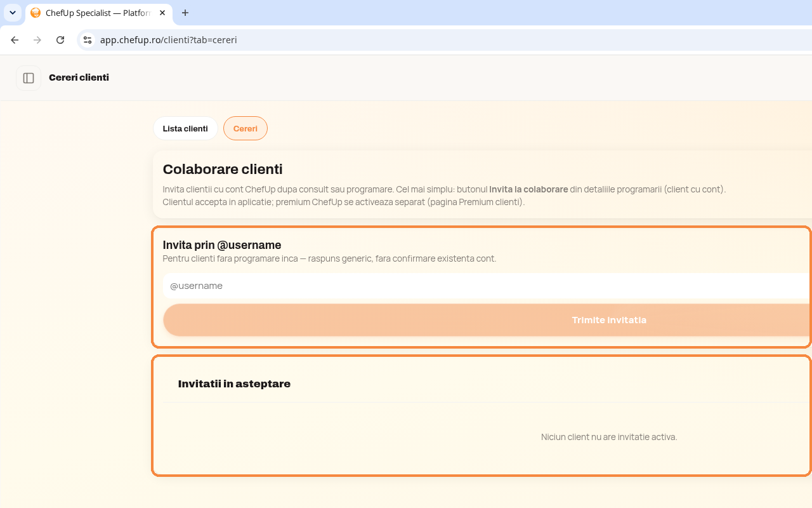This screenshot has width=812, height=508.
Task: Reload the page with refresh icon
Action: pos(60,40)
